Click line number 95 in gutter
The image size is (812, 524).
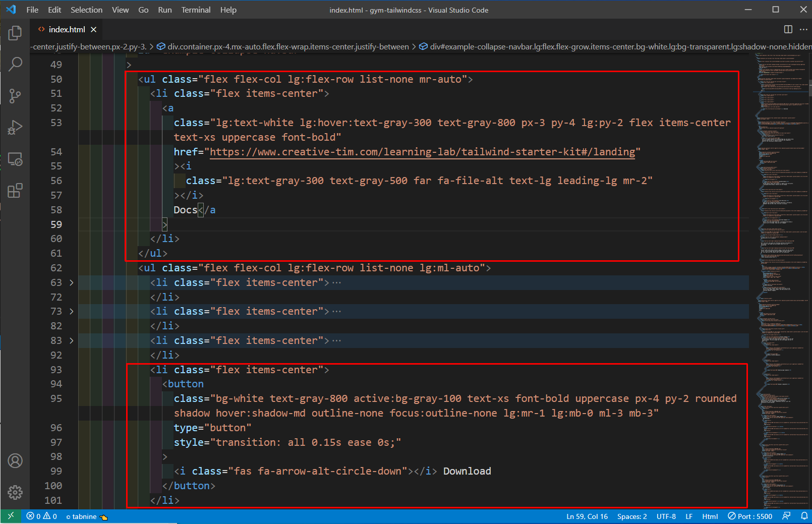pos(56,399)
